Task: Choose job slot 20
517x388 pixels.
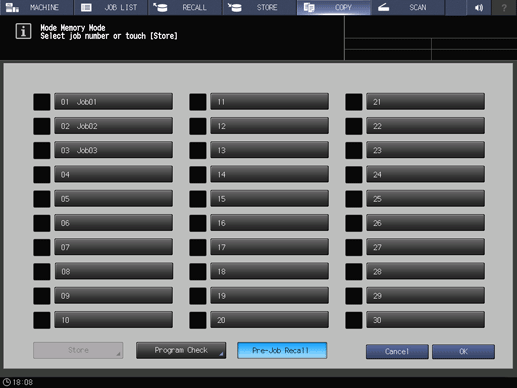Action: tap(269, 320)
